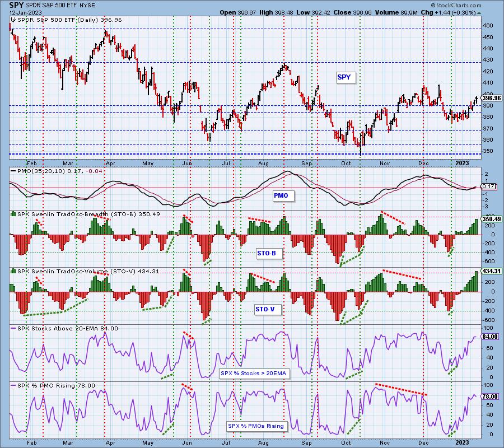Click Feb on the bottom chart time axis

[x=32, y=443]
